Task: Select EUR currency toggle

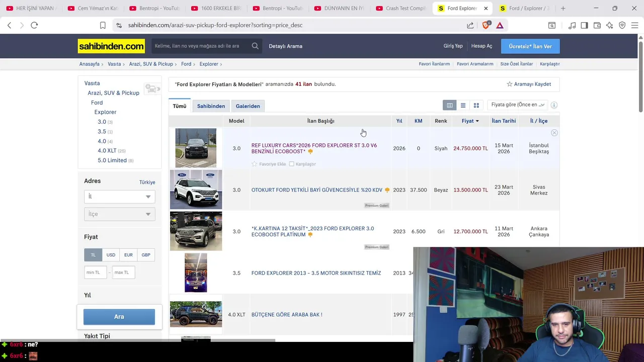Action: tap(128, 255)
